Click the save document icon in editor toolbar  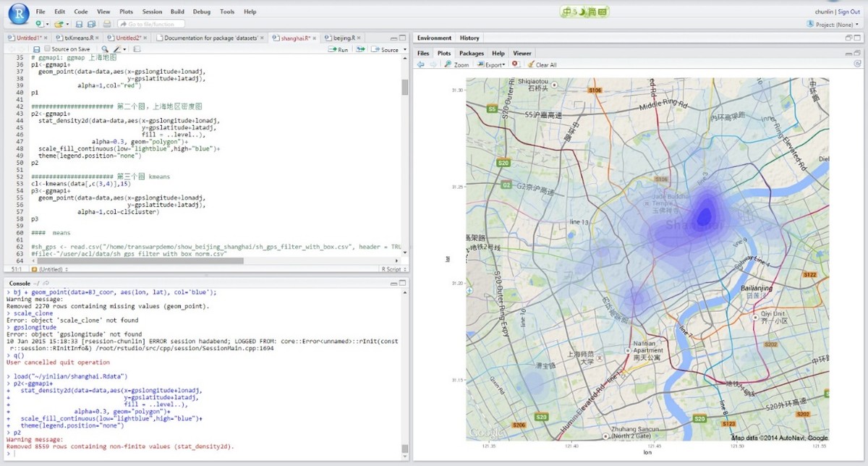38,49
